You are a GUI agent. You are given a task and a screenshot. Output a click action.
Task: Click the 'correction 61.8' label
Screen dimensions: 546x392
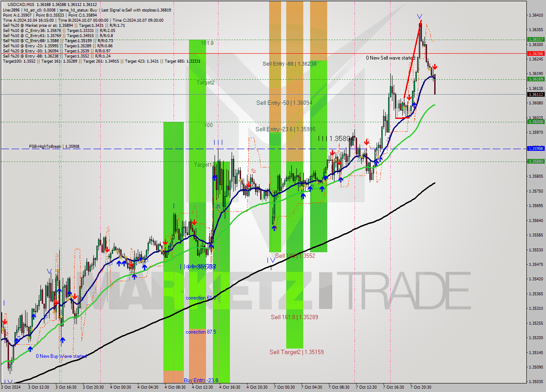click(201, 298)
